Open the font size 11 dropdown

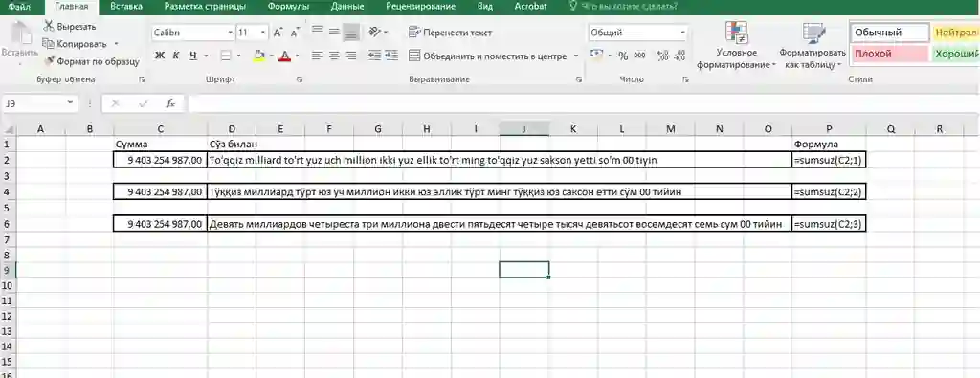(x=263, y=33)
